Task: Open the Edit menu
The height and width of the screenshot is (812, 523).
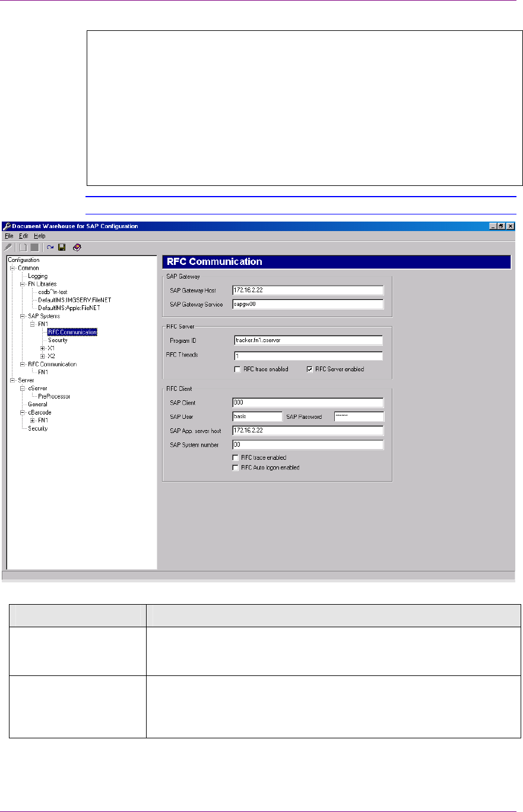Action: pos(24,236)
